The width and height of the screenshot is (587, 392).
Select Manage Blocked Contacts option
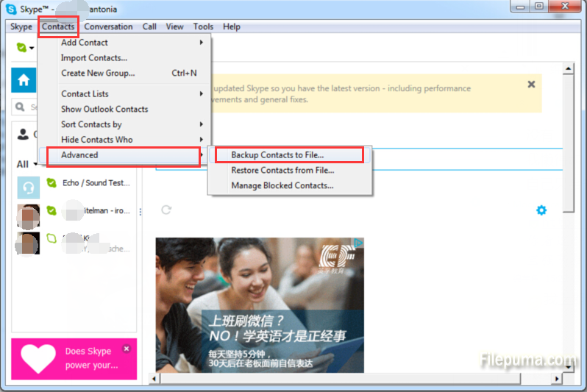click(x=282, y=185)
